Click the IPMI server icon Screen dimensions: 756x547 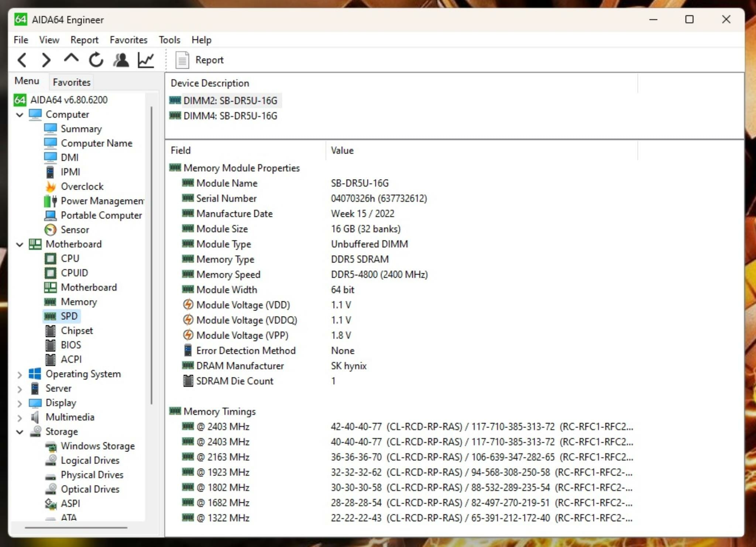[x=50, y=172]
